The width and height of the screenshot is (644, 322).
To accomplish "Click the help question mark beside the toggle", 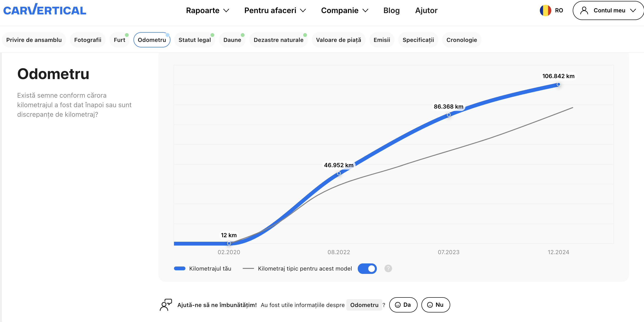I will (388, 269).
